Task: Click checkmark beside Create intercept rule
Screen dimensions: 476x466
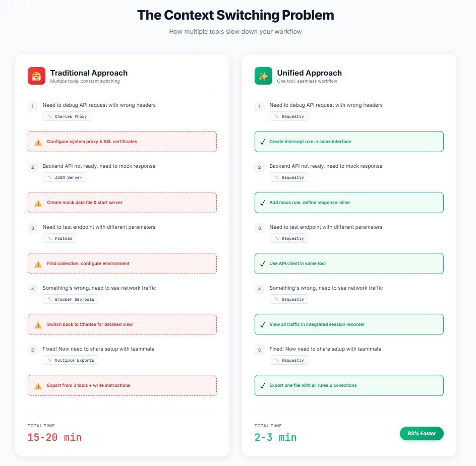Action: point(262,142)
